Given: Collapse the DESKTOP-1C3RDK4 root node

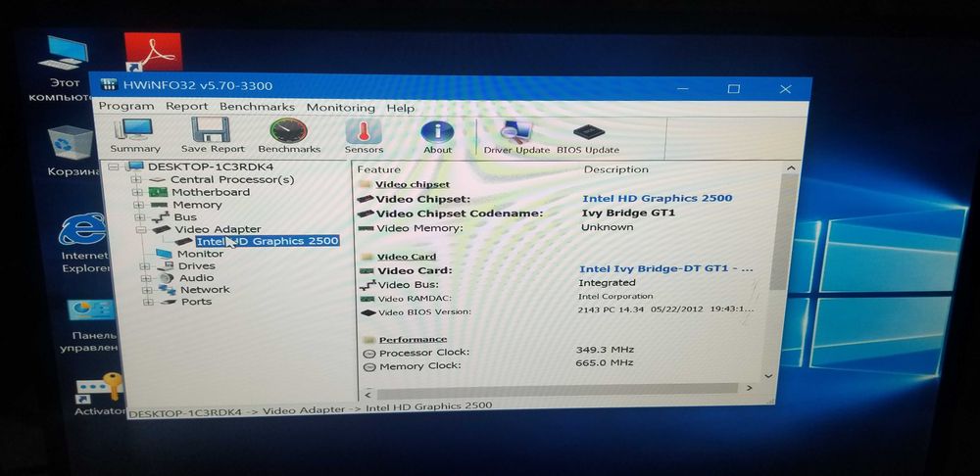Looking at the screenshot, I should [x=113, y=167].
